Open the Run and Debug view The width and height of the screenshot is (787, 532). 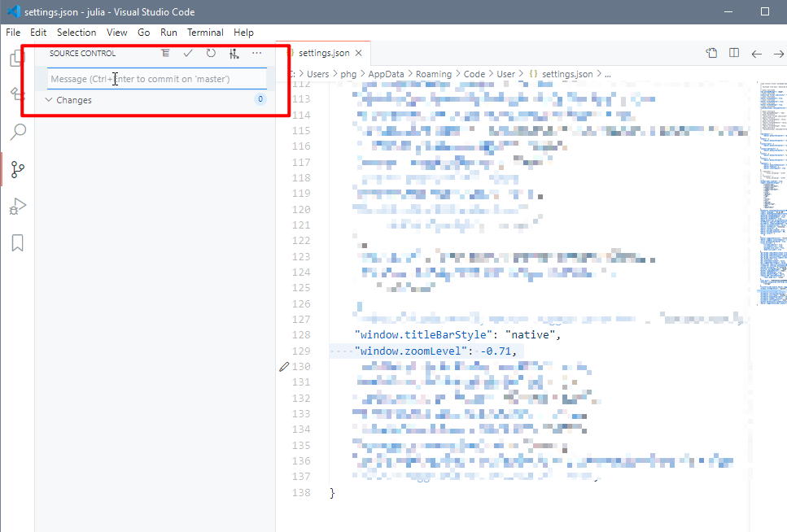pos(18,207)
